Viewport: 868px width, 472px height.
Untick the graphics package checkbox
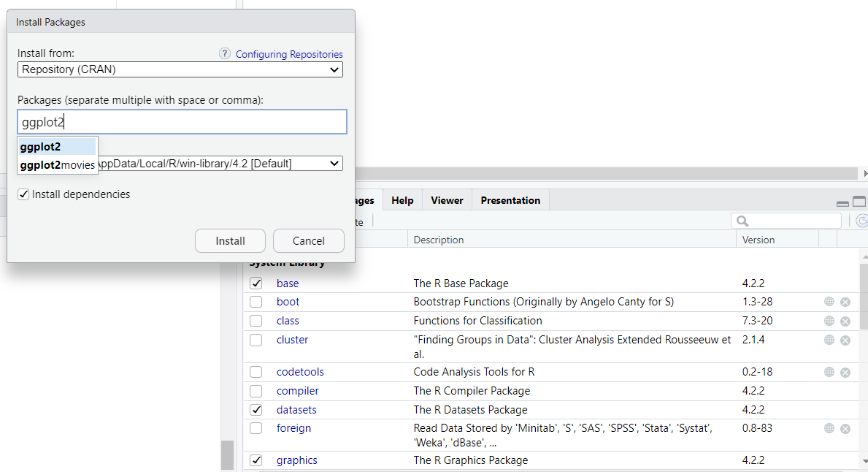pos(256,460)
